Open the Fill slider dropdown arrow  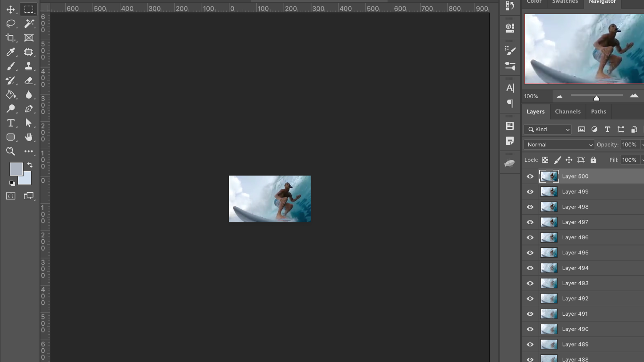pyautogui.click(x=642, y=160)
